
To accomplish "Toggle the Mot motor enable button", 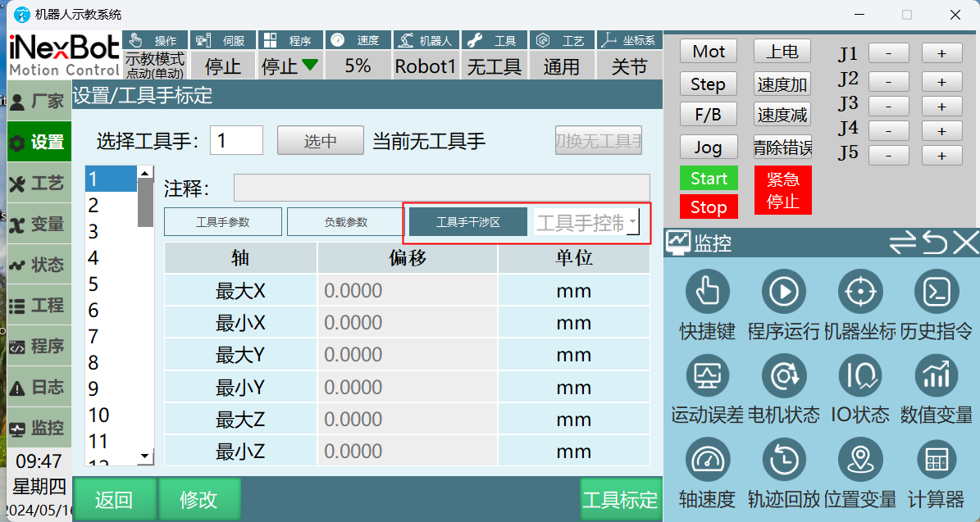I will click(709, 52).
